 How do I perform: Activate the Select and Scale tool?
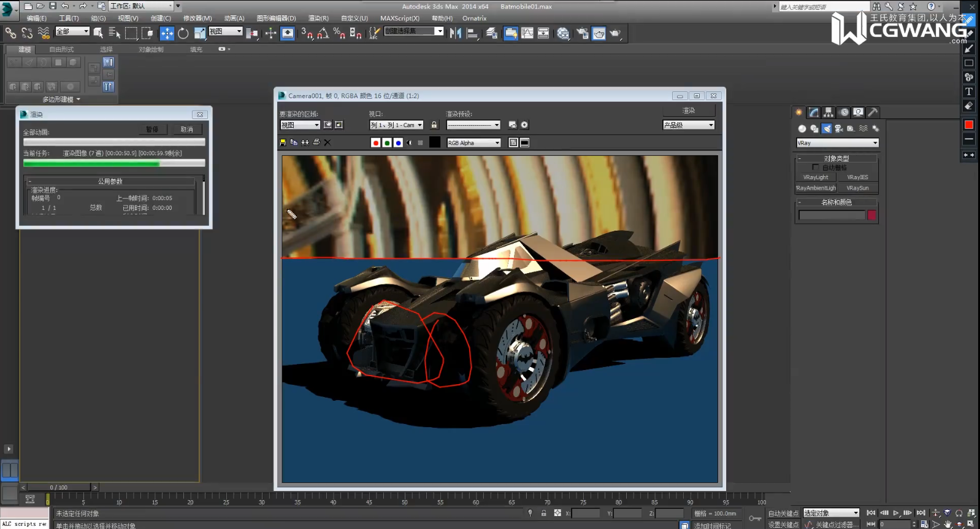(x=200, y=33)
